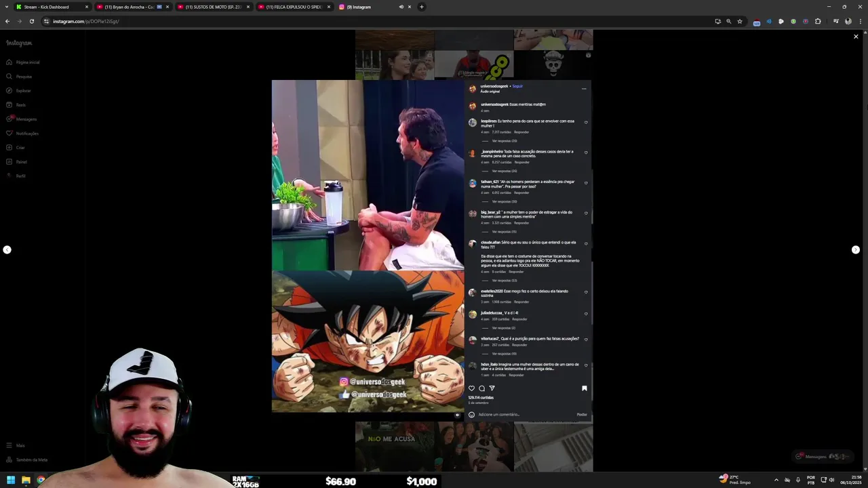Go to Explorar in the sidebar
868x488 pixels.
pyautogui.click(x=19, y=91)
